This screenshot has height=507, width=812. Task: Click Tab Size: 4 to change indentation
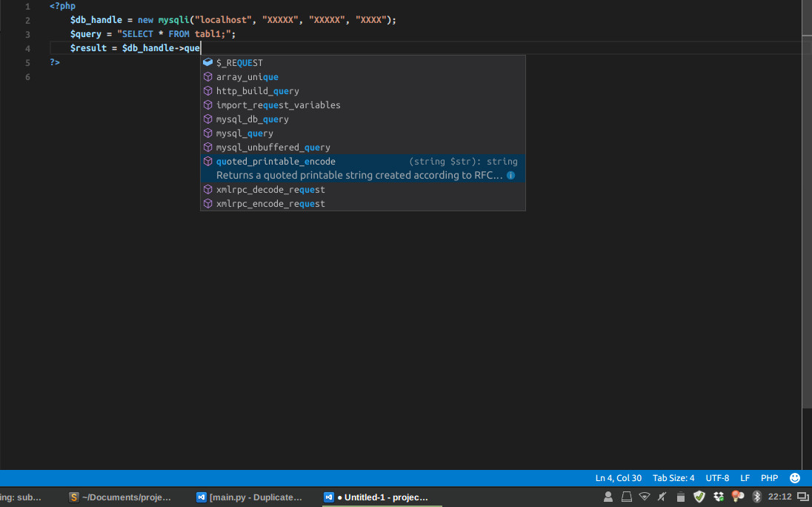pyautogui.click(x=673, y=477)
